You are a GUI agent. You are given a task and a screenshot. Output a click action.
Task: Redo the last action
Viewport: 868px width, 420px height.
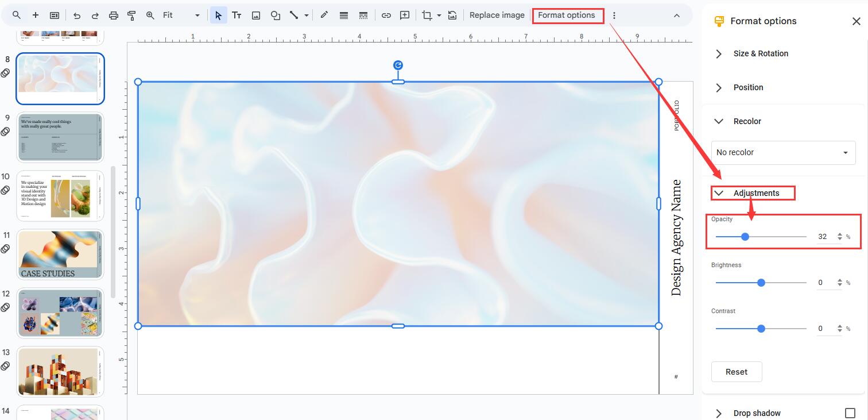pos(95,16)
